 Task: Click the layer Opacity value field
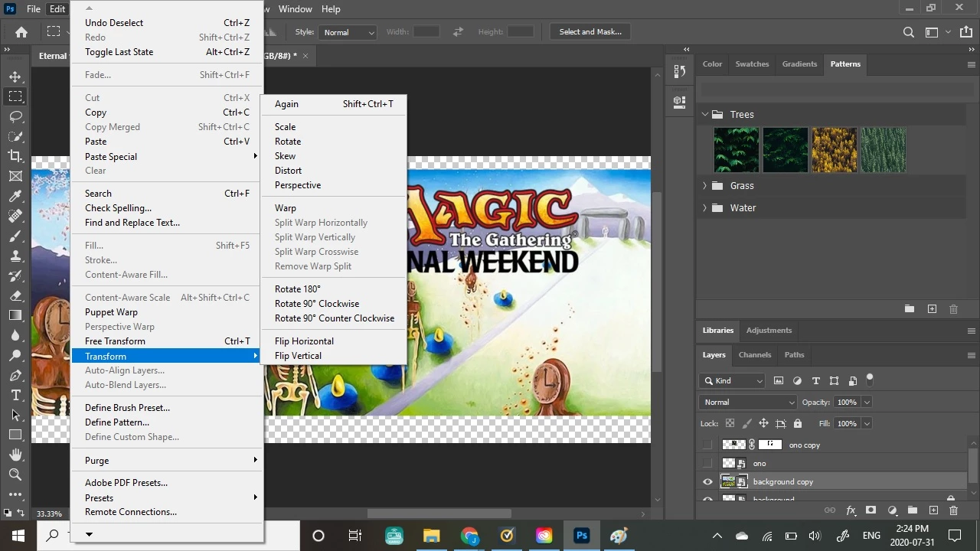point(846,402)
